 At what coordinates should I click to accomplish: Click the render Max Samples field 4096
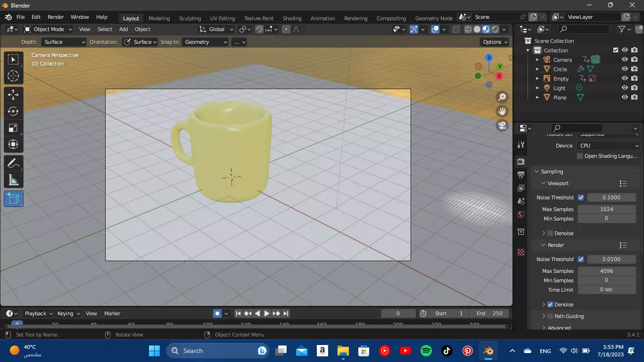point(607,271)
